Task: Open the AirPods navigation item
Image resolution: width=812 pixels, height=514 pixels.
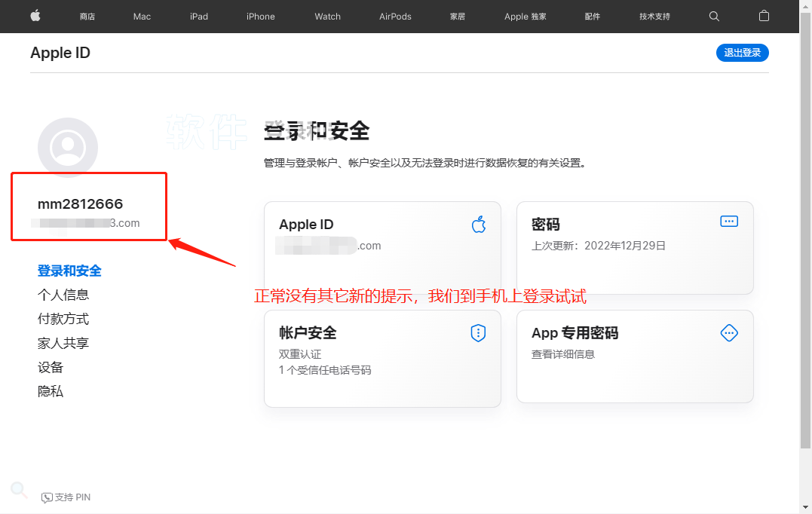Action: click(x=395, y=17)
